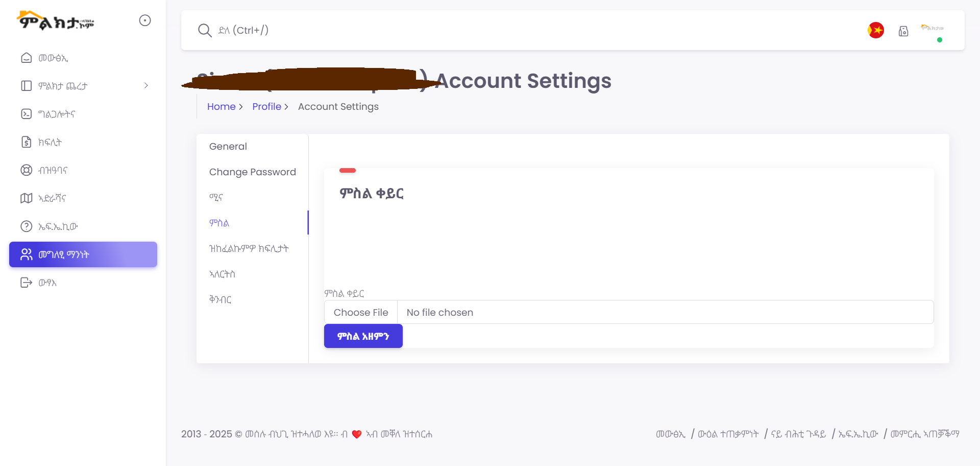Click the lock icon in the top bar

tap(903, 31)
